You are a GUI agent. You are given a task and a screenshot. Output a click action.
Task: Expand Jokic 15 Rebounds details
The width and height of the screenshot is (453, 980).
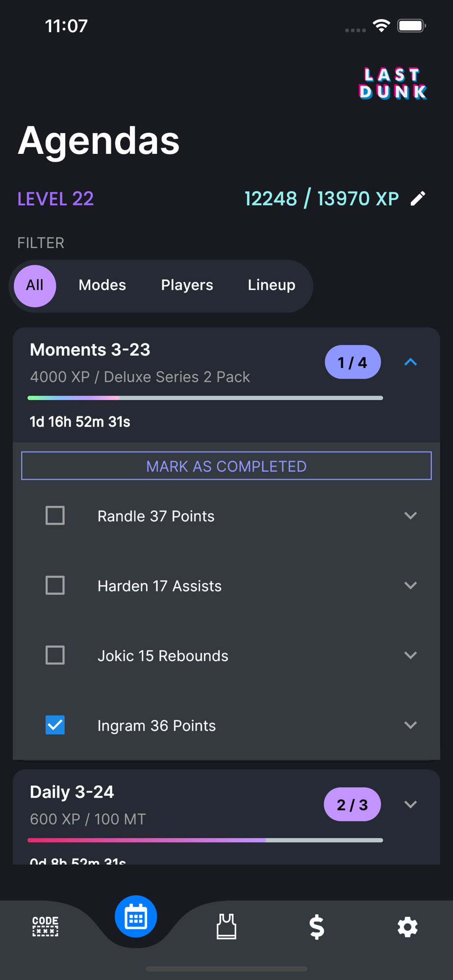pyautogui.click(x=410, y=655)
